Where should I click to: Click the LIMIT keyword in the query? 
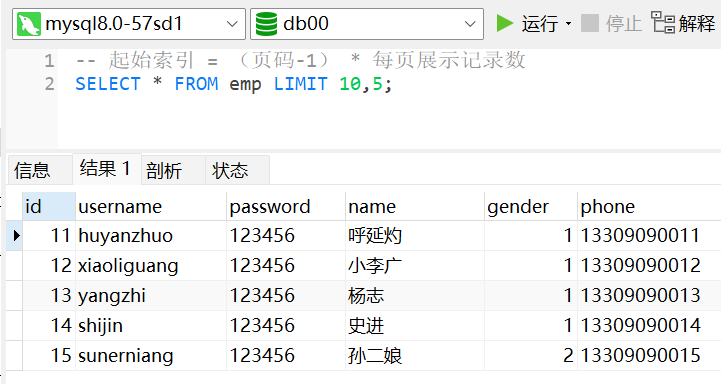[x=300, y=84]
